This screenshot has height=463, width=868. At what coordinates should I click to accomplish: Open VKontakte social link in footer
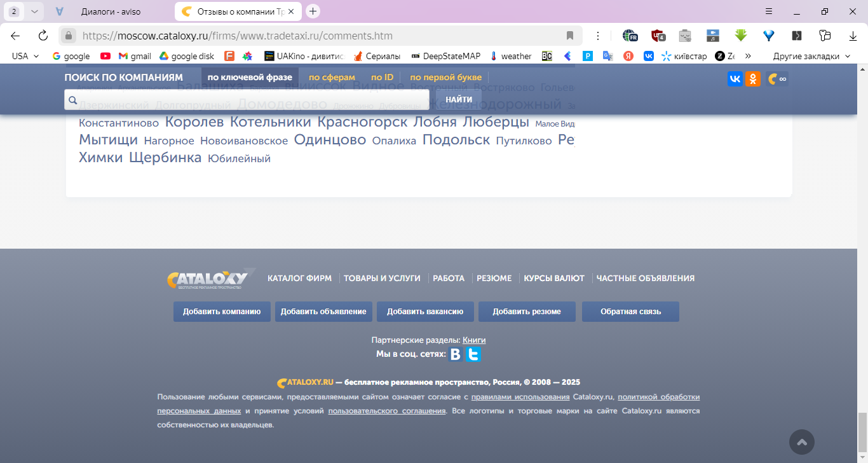point(456,355)
